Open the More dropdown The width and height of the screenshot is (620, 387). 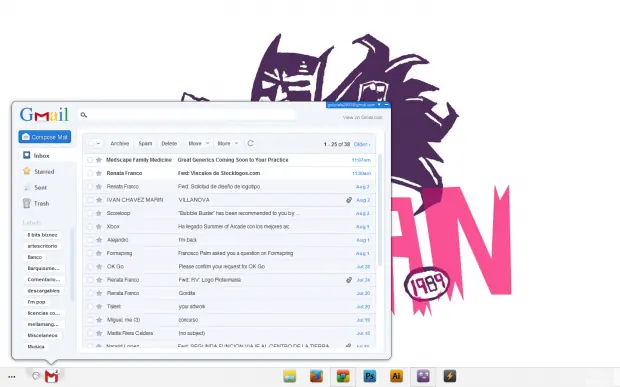(x=228, y=143)
